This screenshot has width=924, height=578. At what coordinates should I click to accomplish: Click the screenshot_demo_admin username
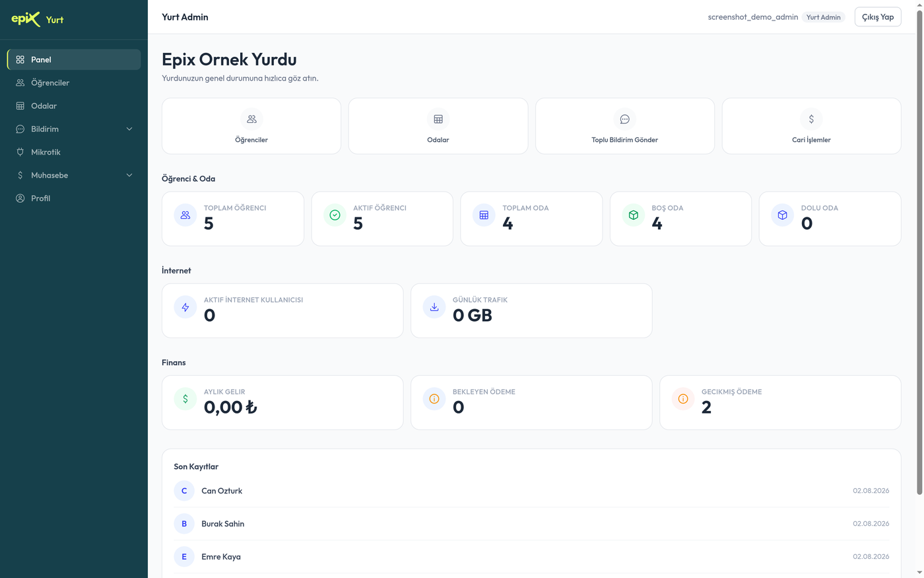[x=753, y=17]
